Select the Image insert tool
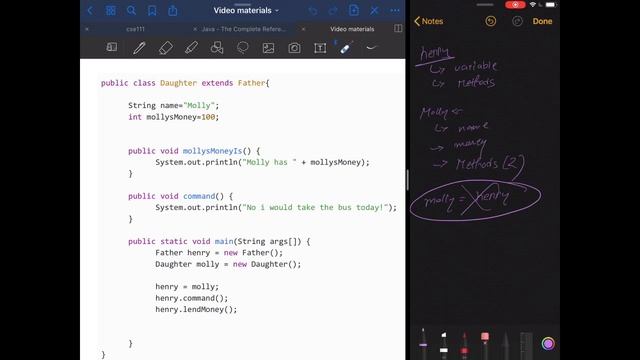This screenshot has height=360, width=640. click(x=268, y=48)
